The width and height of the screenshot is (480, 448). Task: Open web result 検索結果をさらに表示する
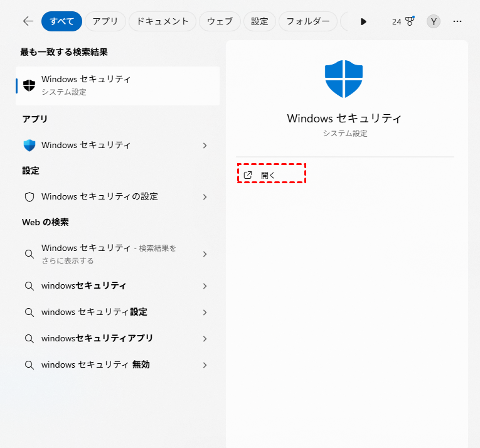117,254
